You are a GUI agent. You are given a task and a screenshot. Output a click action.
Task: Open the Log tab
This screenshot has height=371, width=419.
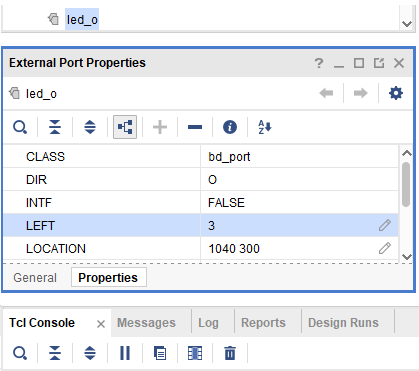(x=208, y=323)
